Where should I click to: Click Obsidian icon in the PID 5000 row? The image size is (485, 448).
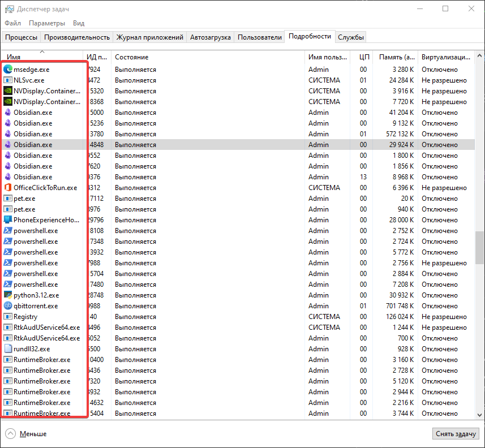8,112
